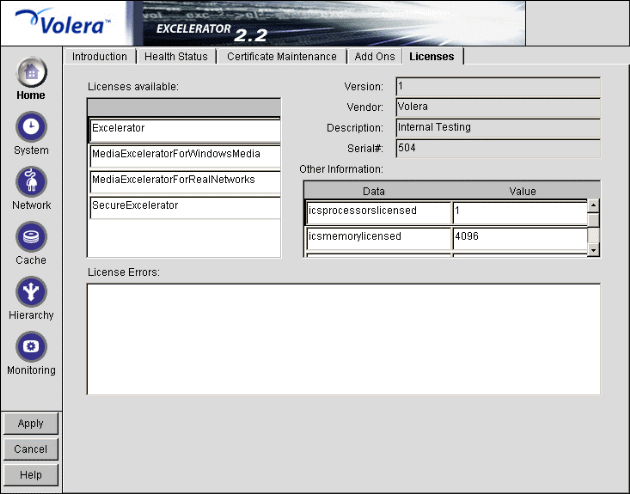Viewport: 630px width, 494px height.
Task: Open the Monitoring section icon
Action: tap(31, 347)
